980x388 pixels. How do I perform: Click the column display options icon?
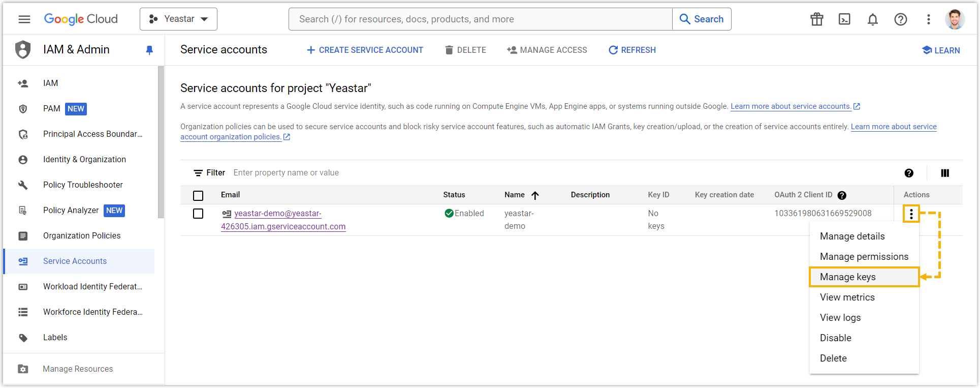click(x=944, y=173)
